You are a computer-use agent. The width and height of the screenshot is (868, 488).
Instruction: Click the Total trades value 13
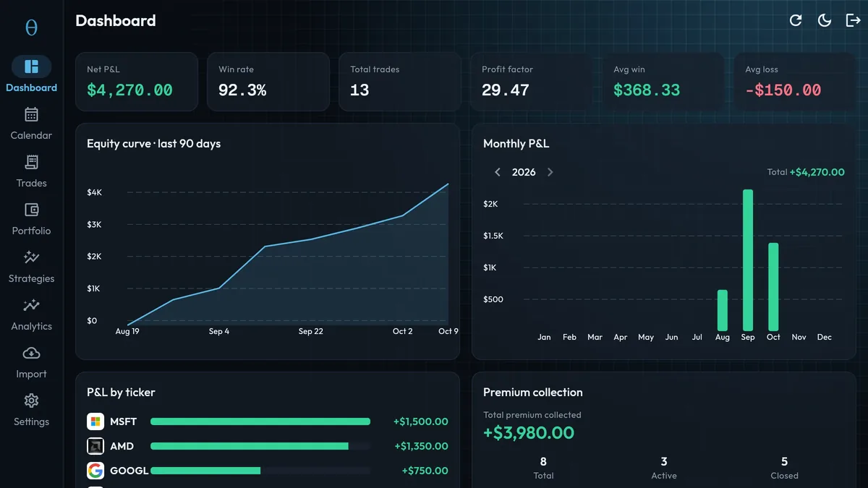[x=359, y=90]
